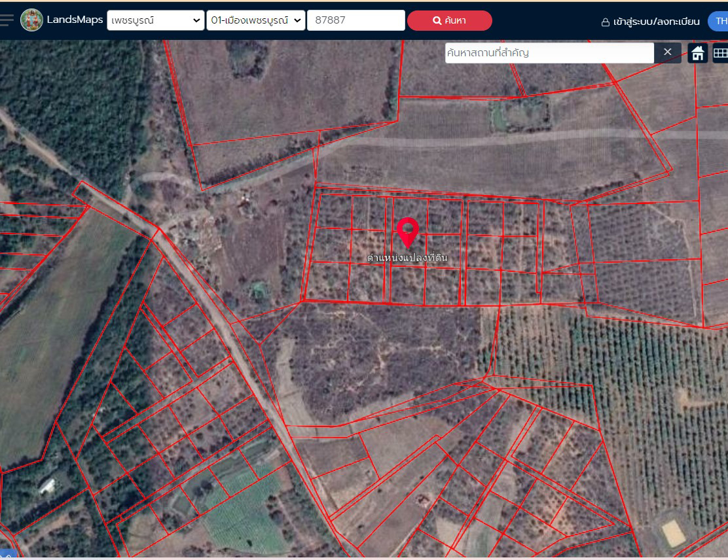This screenshot has height=560, width=728.
Task: Click the ตำแหน่งแปลงที่ดิน pin label
Action: (407, 258)
